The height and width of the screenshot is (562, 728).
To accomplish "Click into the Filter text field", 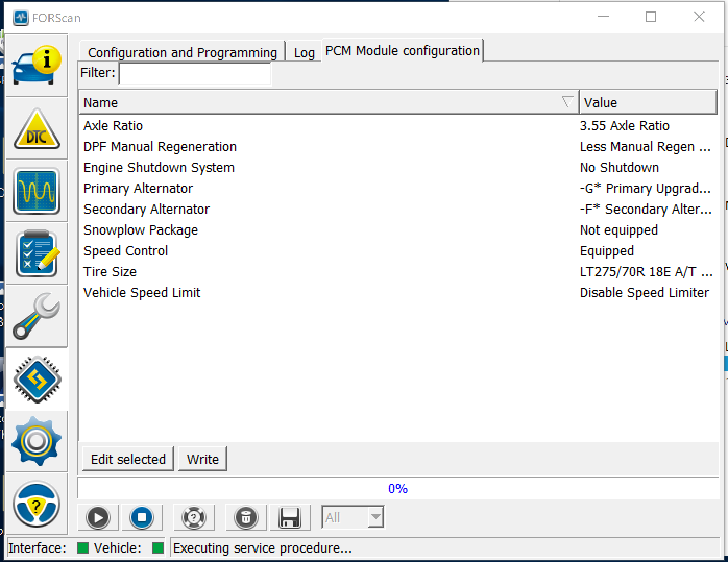I will [x=195, y=74].
